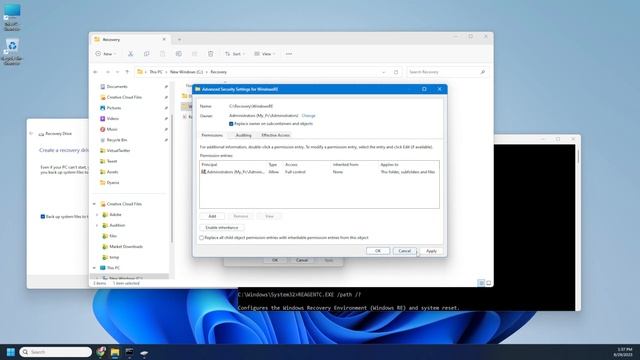
Task: Switch to the Auditing tab
Action: click(x=244, y=135)
